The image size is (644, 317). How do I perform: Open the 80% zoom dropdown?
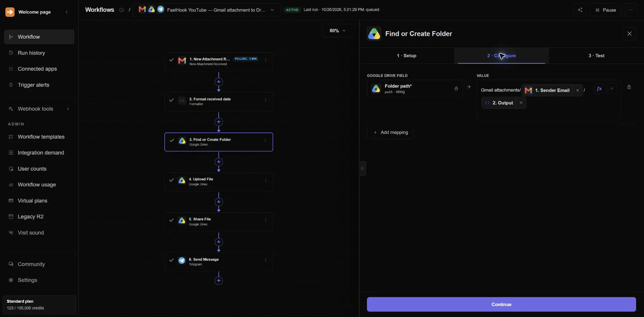point(338,31)
